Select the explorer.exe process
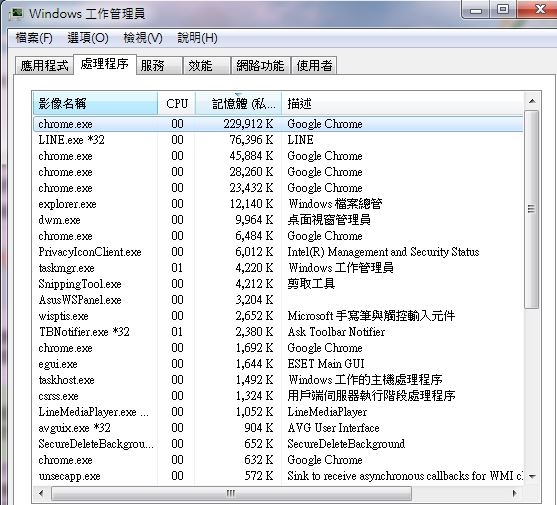This screenshot has width=557, height=505. point(278,204)
